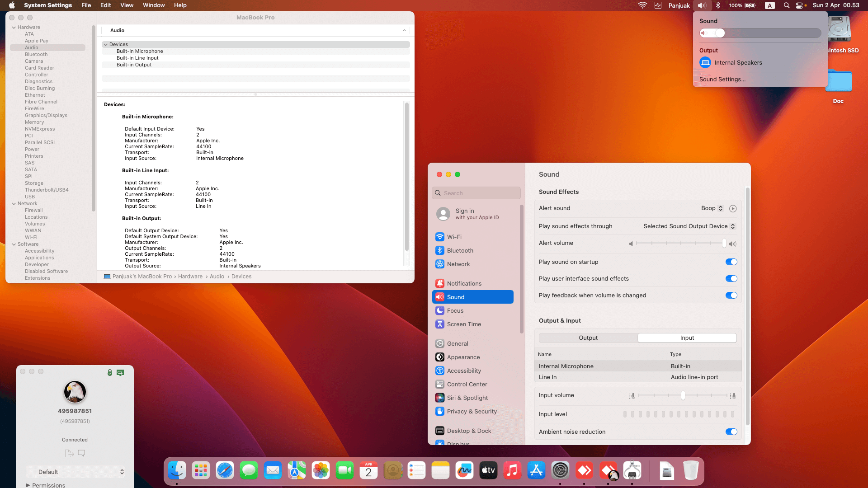Switch to the Output tab

pos(588,338)
